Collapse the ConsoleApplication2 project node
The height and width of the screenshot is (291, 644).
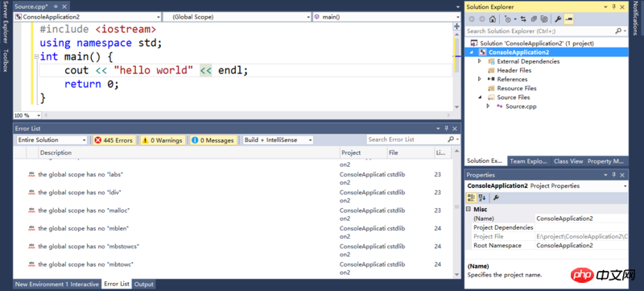[472, 52]
